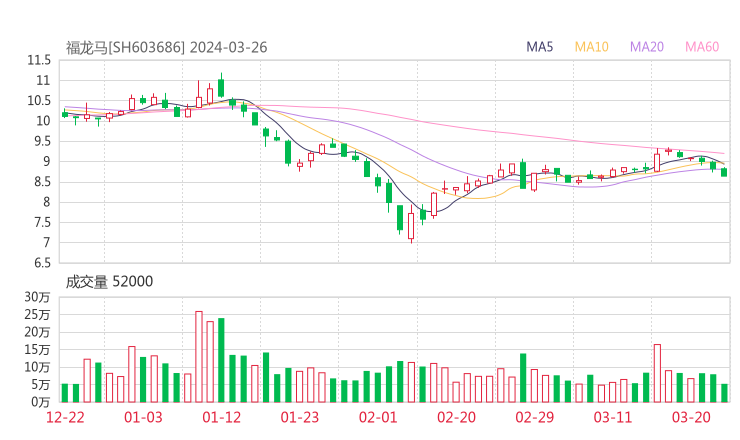Select the 01-03 date axis label
The width and height of the screenshot is (740, 440).
[x=143, y=417]
